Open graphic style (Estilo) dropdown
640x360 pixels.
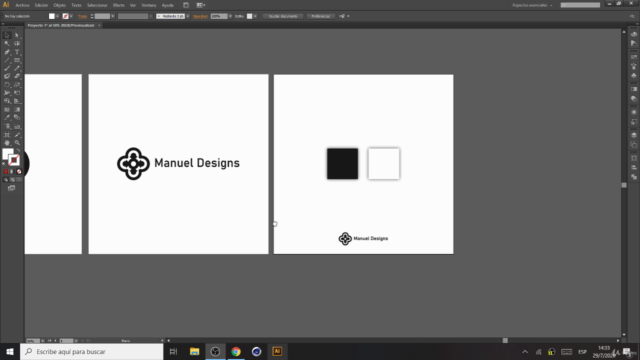[x=255, y=16]
